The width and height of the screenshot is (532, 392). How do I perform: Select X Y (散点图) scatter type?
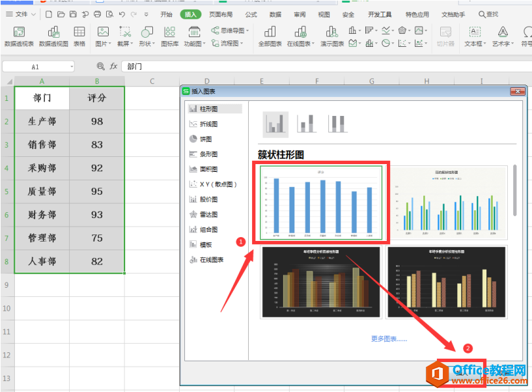214,184
